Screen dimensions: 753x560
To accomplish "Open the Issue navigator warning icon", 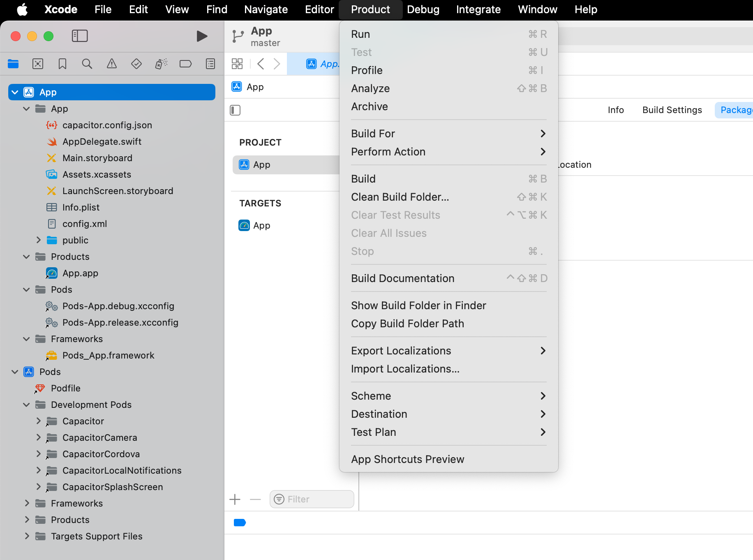I will click(112, 64).
